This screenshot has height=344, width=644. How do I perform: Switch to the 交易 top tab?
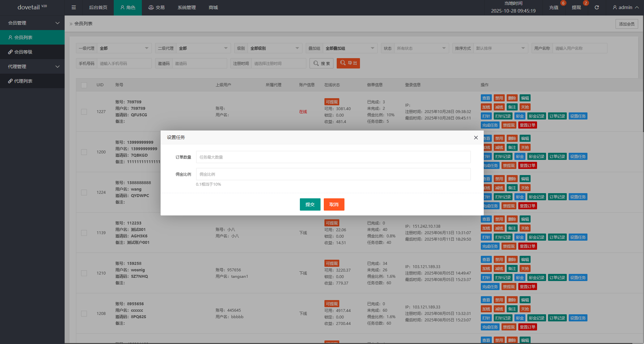tap(156, 7)
